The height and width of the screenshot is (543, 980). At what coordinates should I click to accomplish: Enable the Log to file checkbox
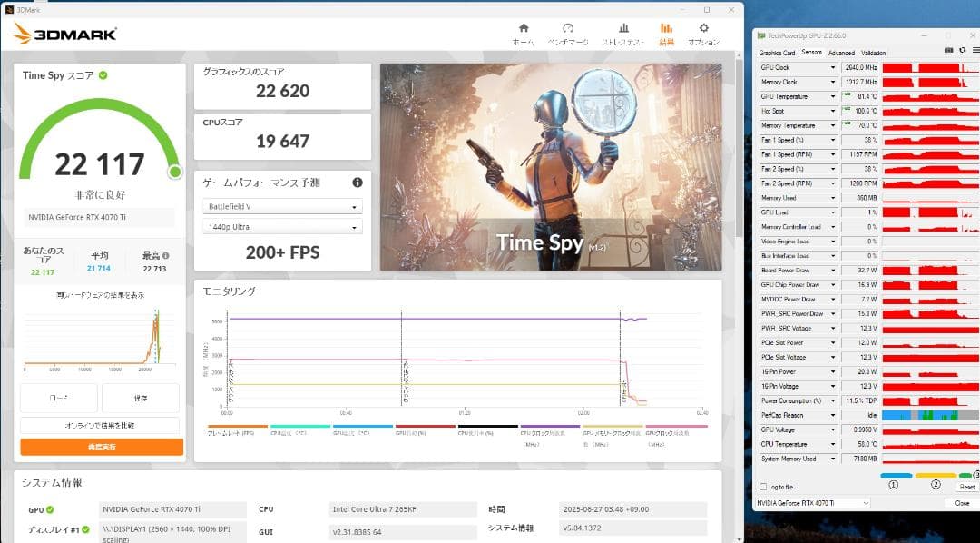[x=762, y=487]
